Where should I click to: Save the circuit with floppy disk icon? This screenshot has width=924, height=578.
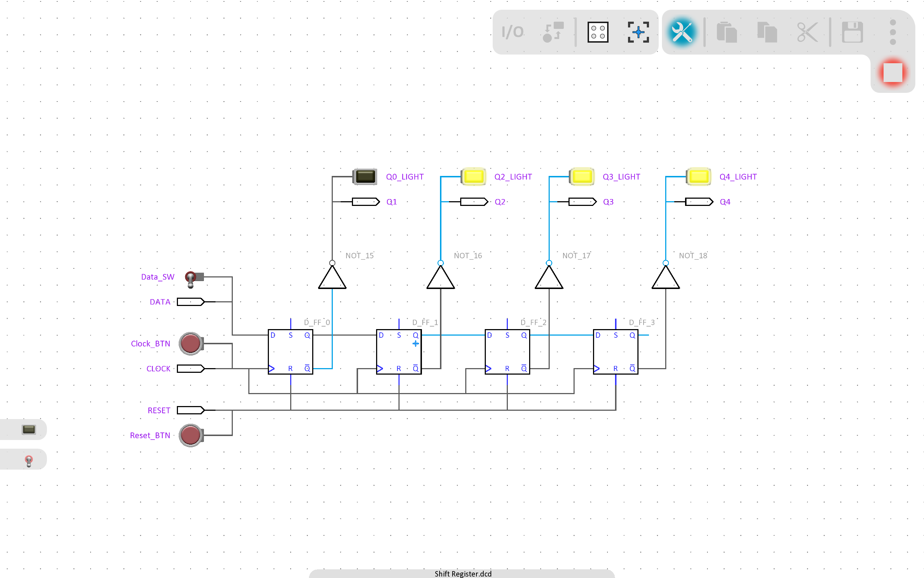tap(852, 32)
